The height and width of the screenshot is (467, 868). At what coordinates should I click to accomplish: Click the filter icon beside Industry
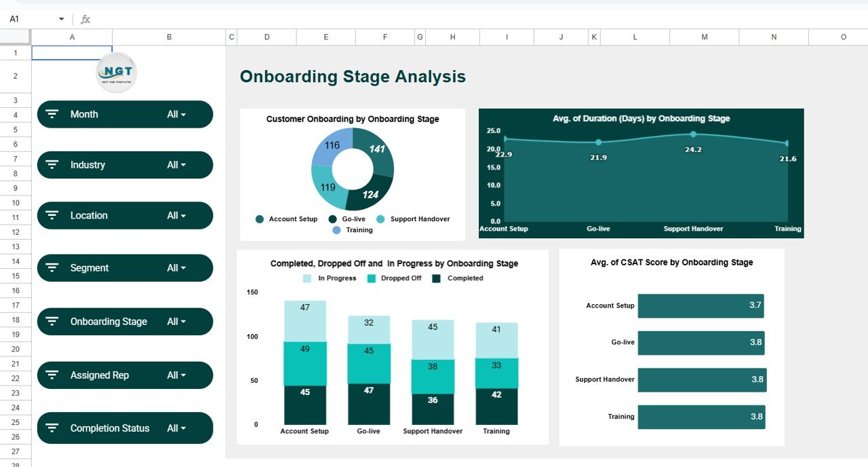(52, 165)
